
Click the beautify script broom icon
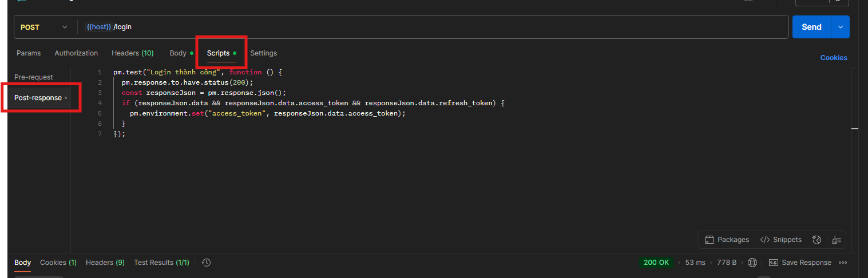point(836,240)
